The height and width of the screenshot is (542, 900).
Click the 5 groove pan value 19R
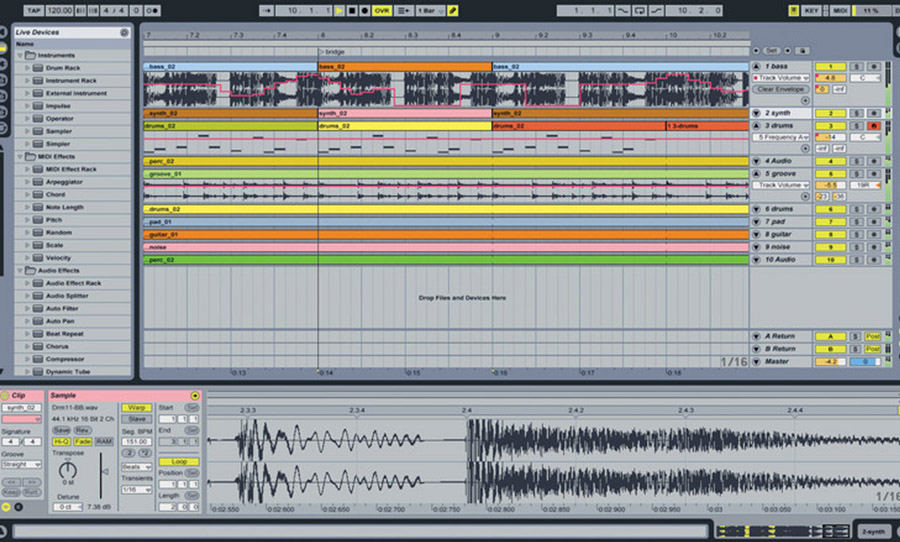[x=866, y=185]
